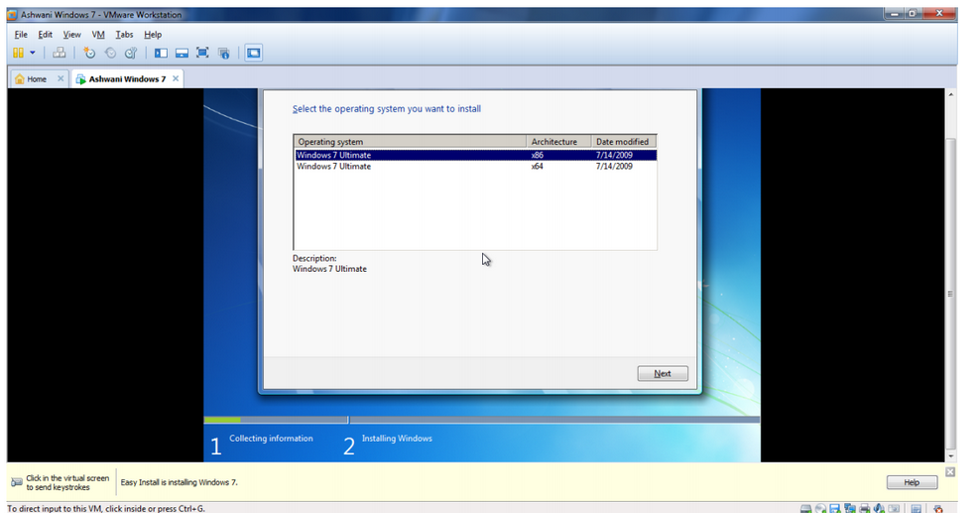Select Windows 7 Ultimate x64 row
The image size is (980, 513).
[x=476, y=167]
